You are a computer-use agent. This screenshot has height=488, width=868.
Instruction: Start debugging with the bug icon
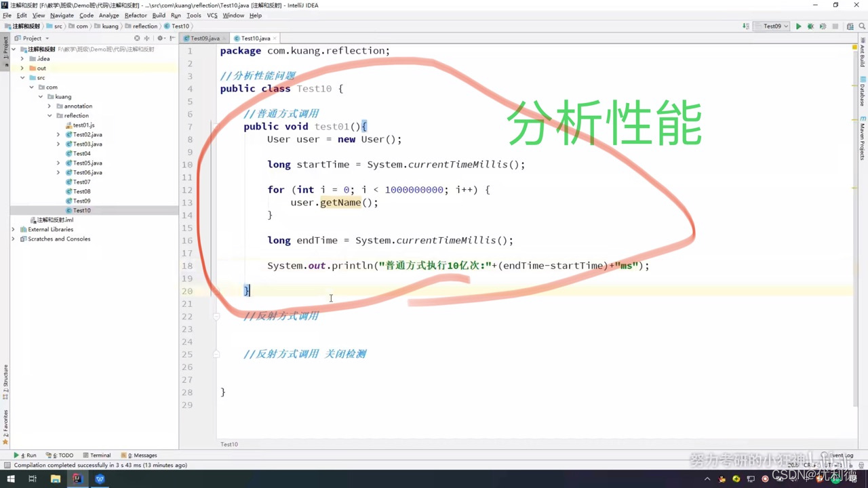[810, 26]
